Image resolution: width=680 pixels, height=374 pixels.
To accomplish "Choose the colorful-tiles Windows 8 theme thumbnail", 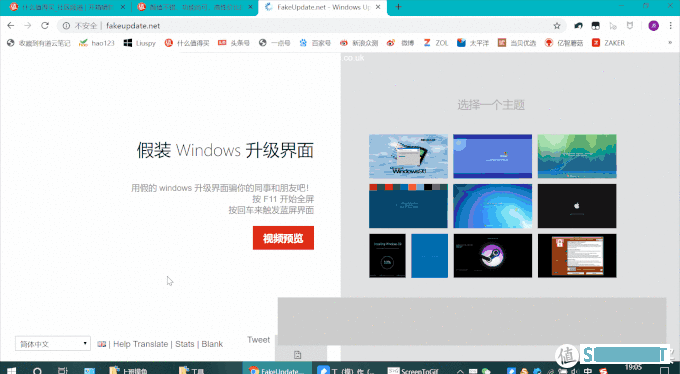I will pyautogui.click(x=408, y=206).
